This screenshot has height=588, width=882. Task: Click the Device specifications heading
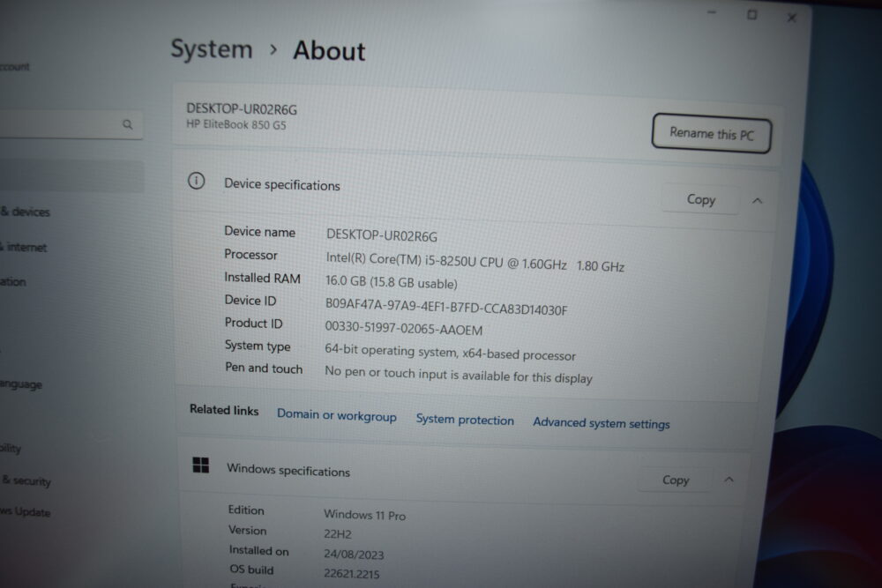coord(282,184)
